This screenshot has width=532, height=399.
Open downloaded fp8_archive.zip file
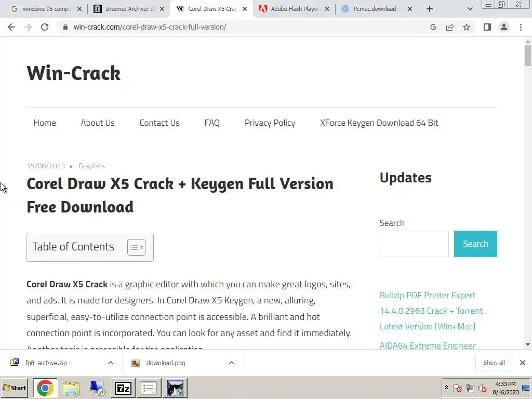46,363
